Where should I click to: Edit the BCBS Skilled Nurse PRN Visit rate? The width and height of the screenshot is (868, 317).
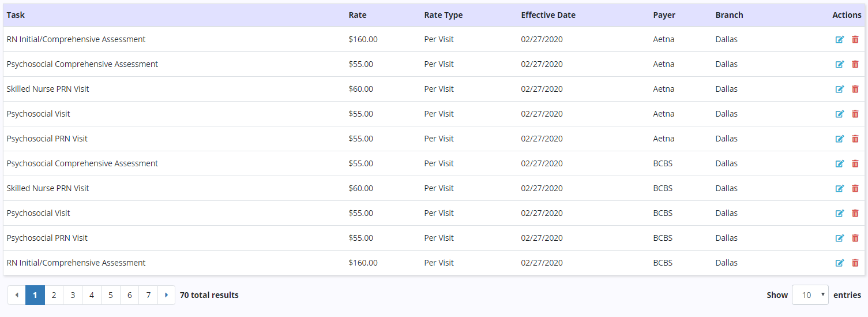pos(840,189)
